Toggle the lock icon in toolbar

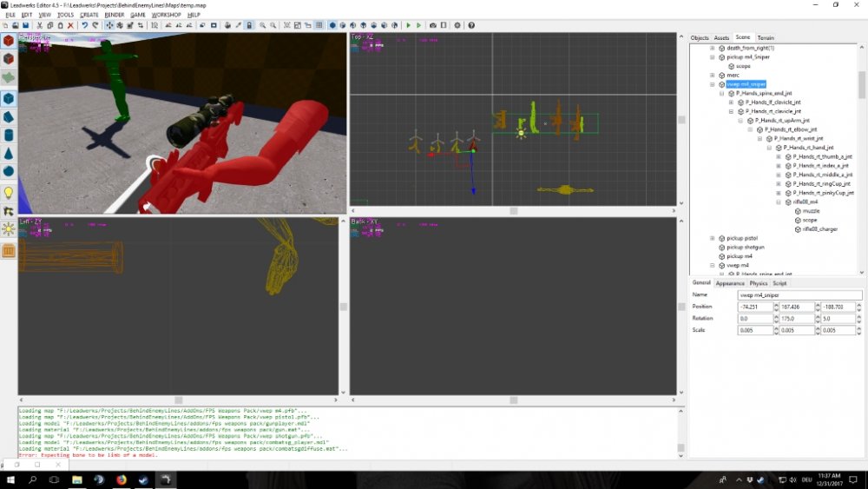point(249,26)
